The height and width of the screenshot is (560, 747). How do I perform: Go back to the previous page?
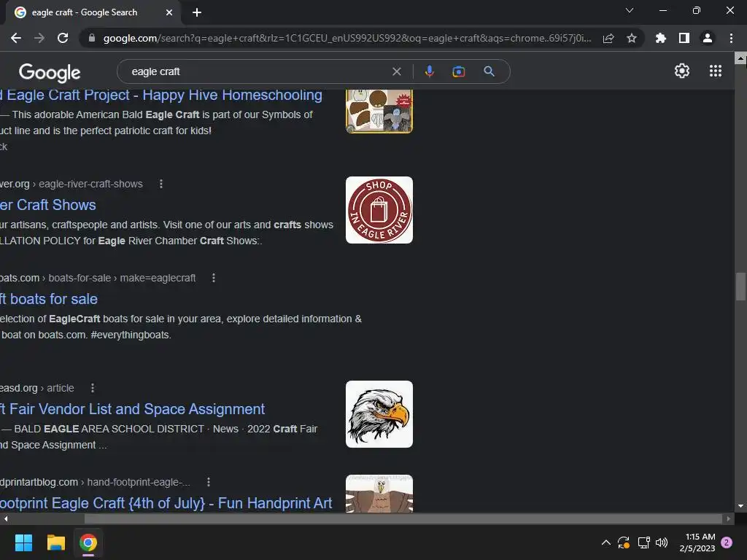[x=16, y=38]
